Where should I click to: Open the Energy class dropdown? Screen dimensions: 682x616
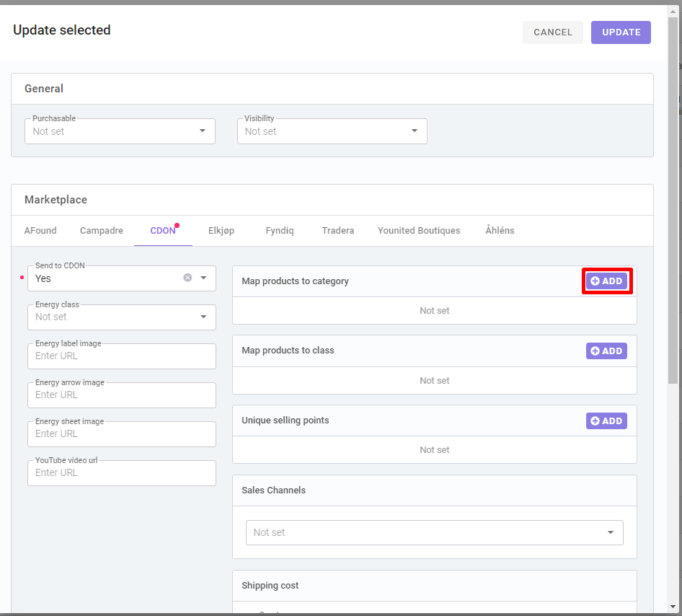[122, 317]
